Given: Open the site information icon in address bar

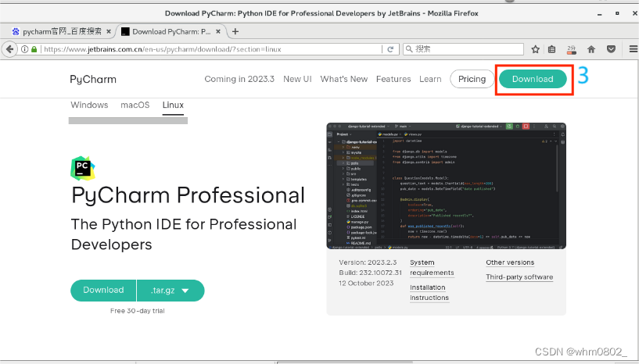Looking at the screenshot, I should pyautogui.click(x=25, y=49).
